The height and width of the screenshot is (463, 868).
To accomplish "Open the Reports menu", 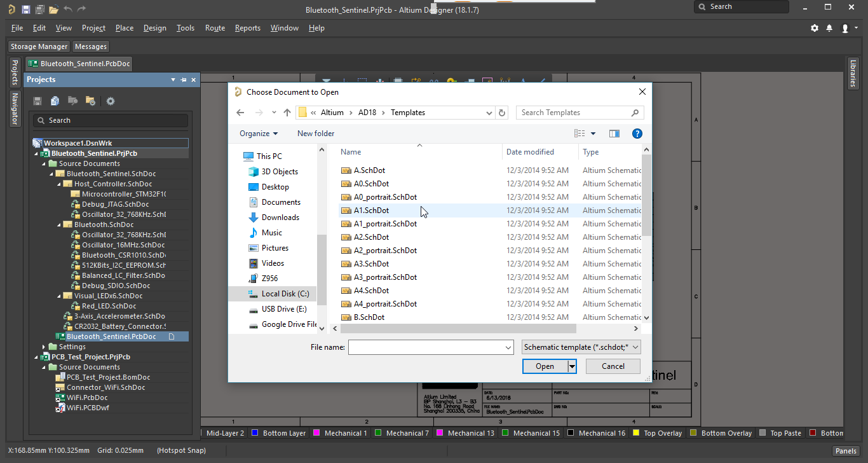I will click(x=247, y=28).
